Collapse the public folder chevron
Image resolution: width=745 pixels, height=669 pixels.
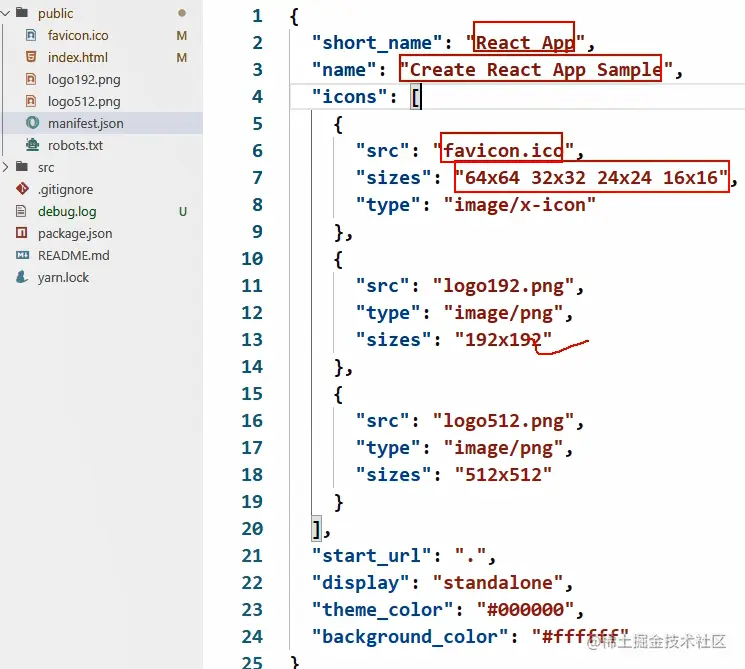click(5, 13)
